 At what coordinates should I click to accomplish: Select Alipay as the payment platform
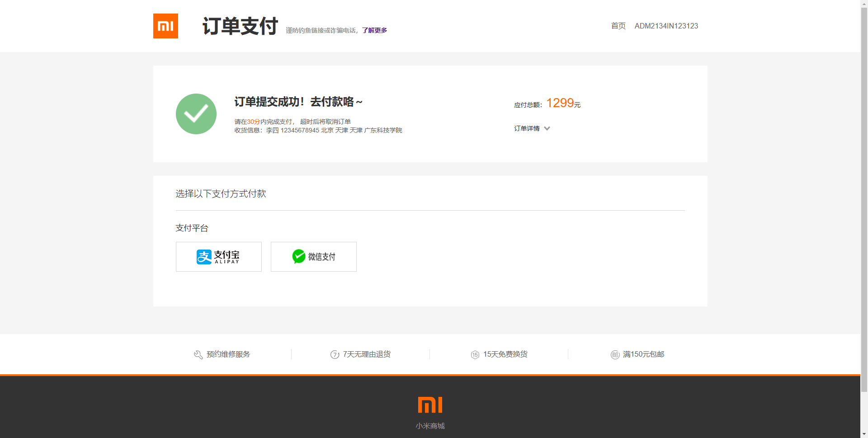[x=218, y=256]
